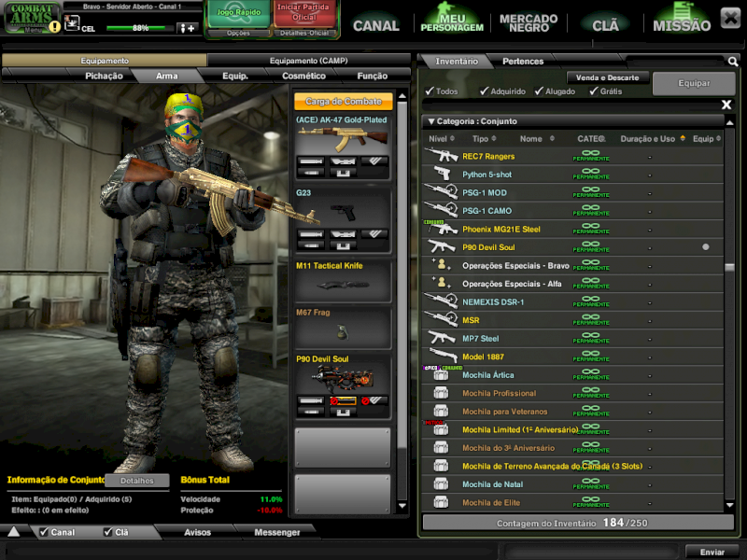Click P90 Devil Soul loadout slot image
The image size is (747, 560).
click(x=343, y=379)
